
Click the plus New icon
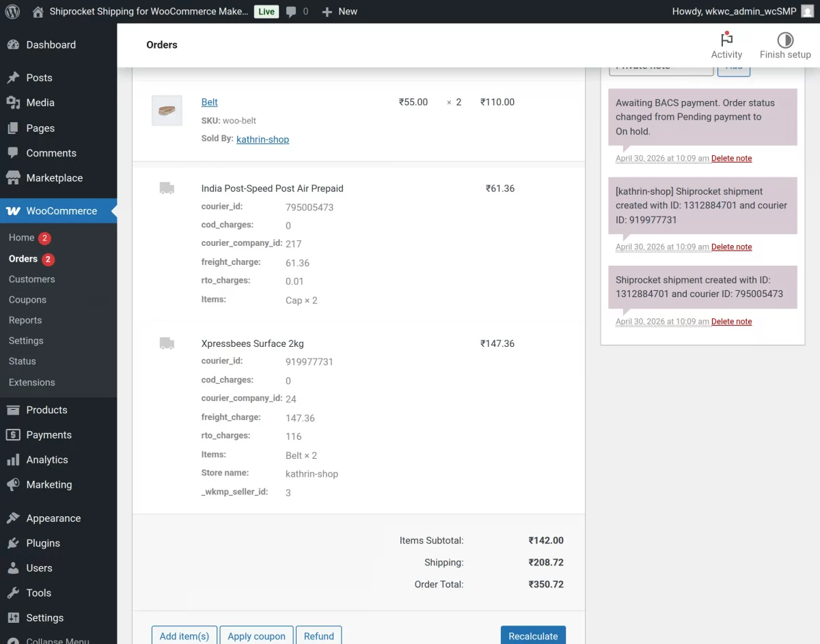[x=327, y=12]
